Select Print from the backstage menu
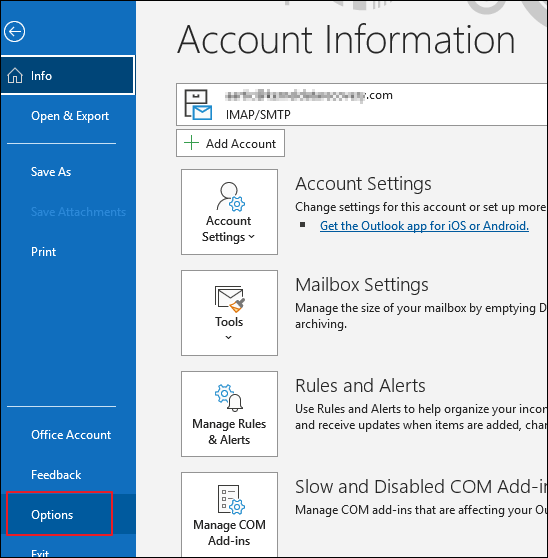 tap(43, 252)
